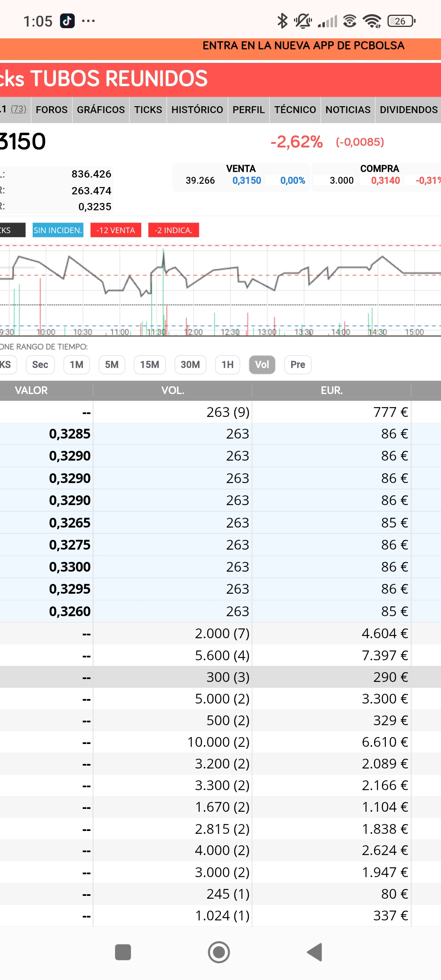Tap the battery indicator in status bar
This screenshot has width=441, height=980.
401,21
